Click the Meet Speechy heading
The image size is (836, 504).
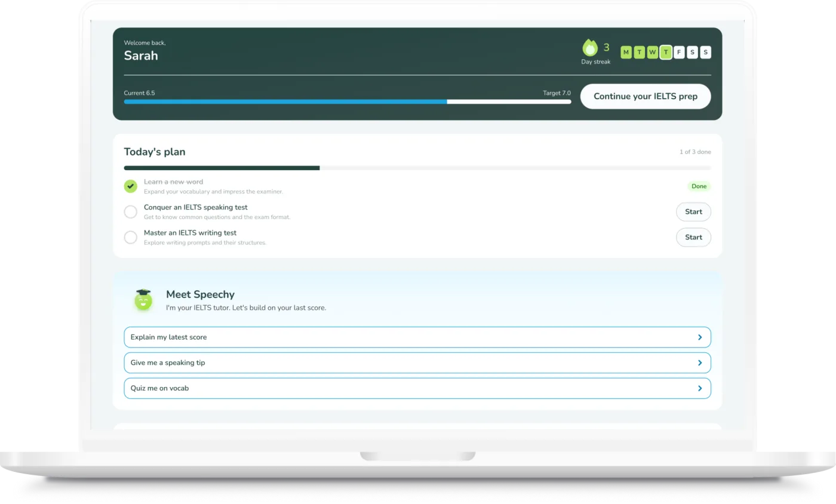click(x=200, y=294)
